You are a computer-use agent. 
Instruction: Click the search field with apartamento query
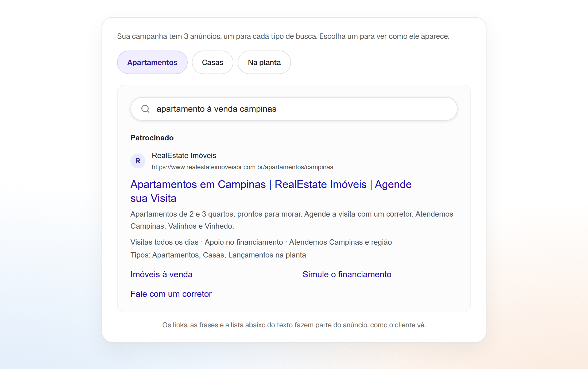[294, 109]
